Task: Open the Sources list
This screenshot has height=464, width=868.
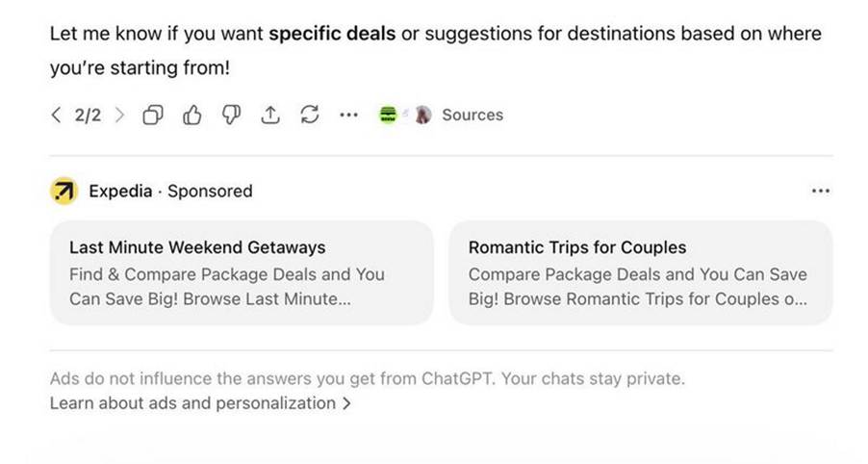Action: 472,116
